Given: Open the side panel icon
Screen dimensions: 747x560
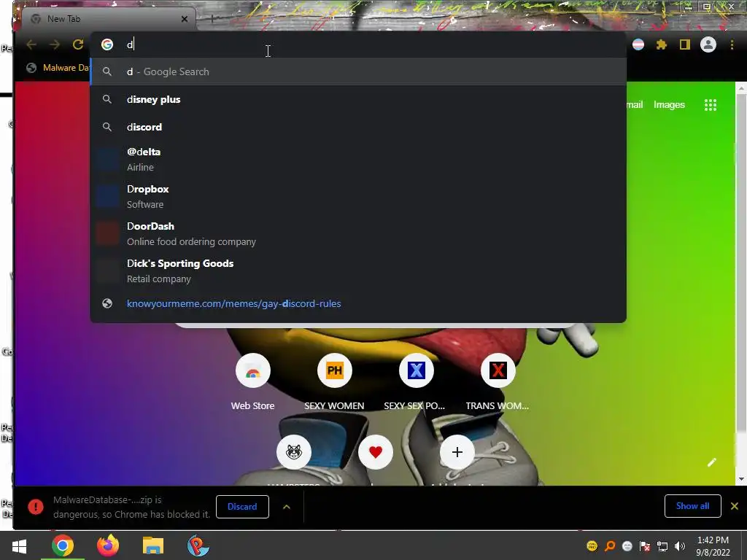Looking at the screenshot, I should (x=684, y=44).
